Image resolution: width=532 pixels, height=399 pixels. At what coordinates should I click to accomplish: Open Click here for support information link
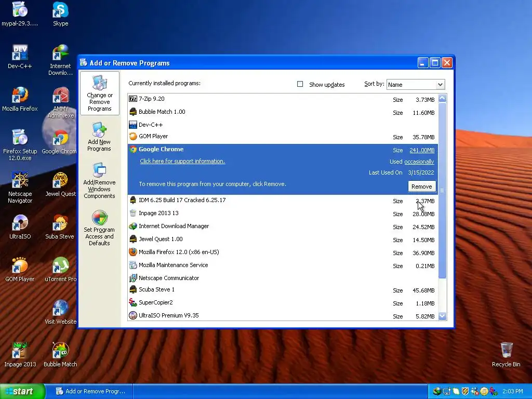[182, 161]
